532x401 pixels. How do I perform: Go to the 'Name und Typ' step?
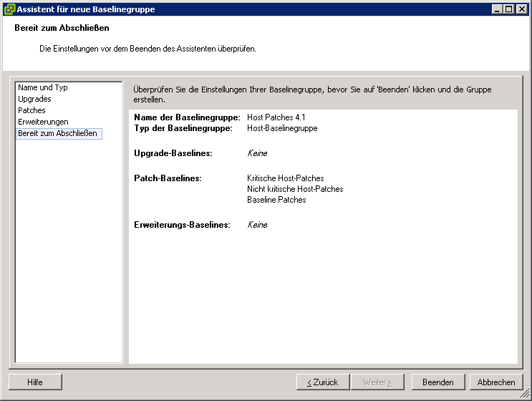43,87
